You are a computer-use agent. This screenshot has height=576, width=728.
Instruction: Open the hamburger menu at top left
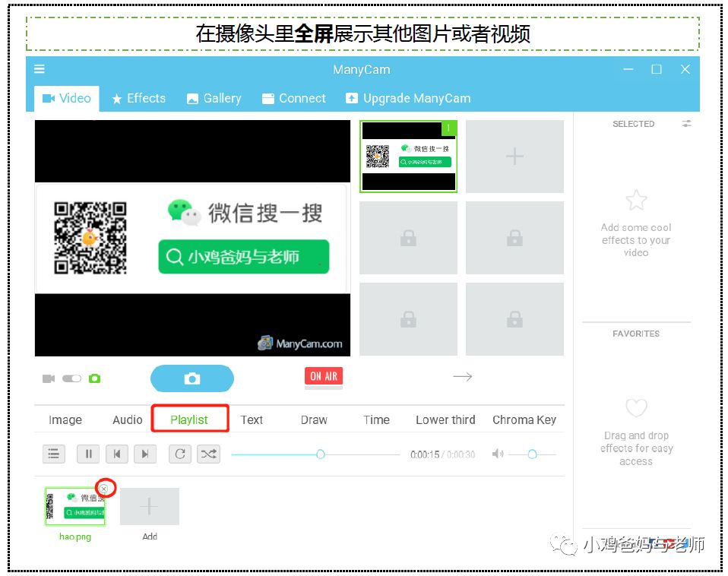(39, 68)
